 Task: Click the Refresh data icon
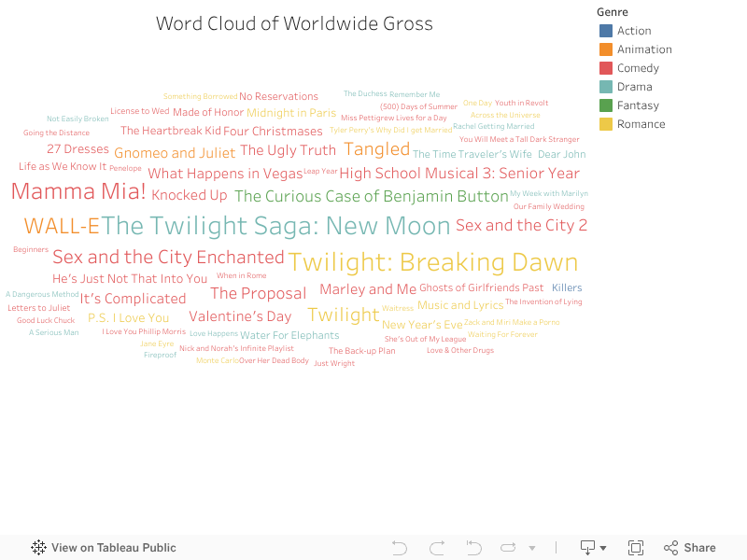point(508,548)
